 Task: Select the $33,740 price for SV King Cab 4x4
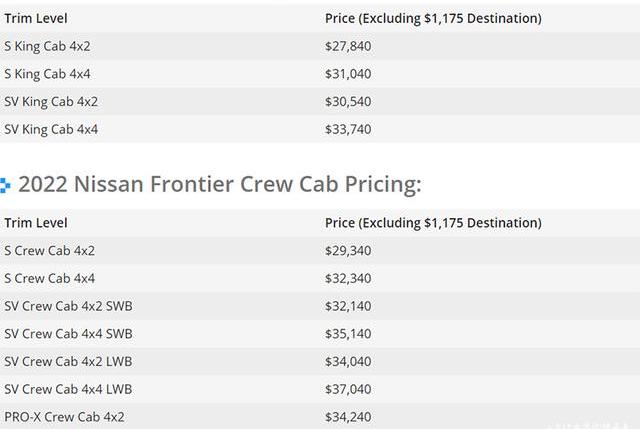(x=348, y=129)
